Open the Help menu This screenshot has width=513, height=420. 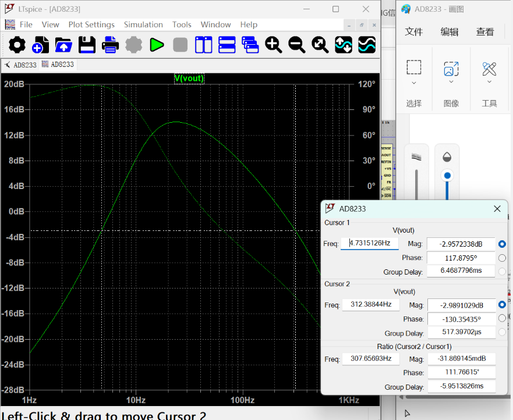249,24
